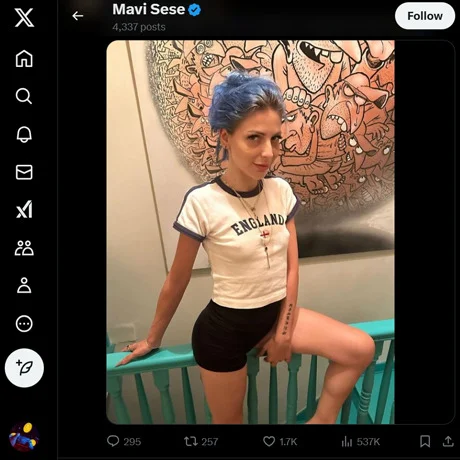The height and width of the screenshot is (460, 460).
Task: Open Profile person icon
Action: coord(24,285)
